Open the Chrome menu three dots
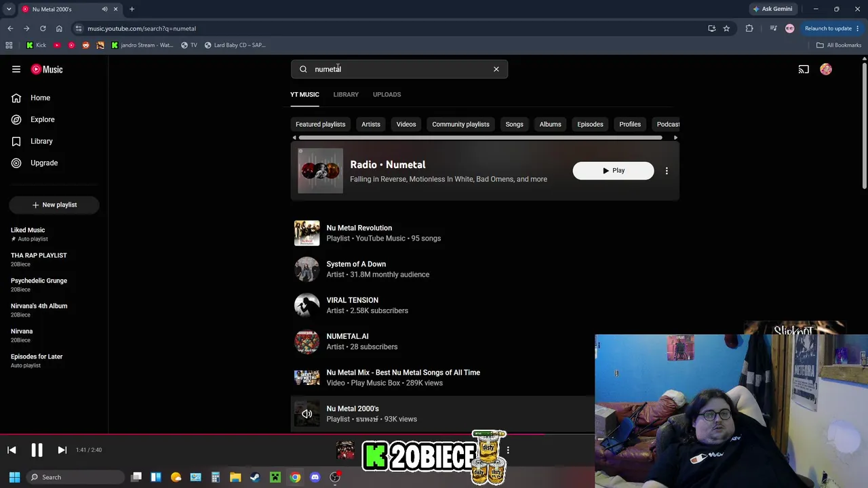The height and width of the screenshot is (488, 868). (x=857, y=28)
